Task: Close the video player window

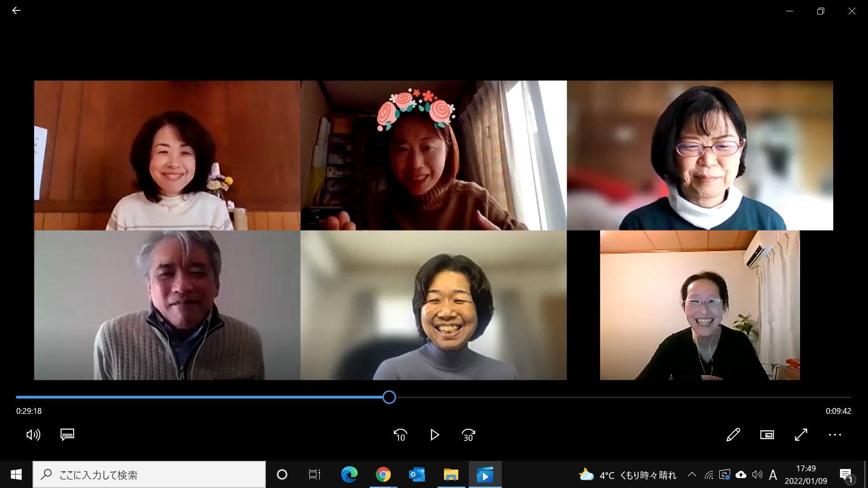Action: click(x=852, y=11)
